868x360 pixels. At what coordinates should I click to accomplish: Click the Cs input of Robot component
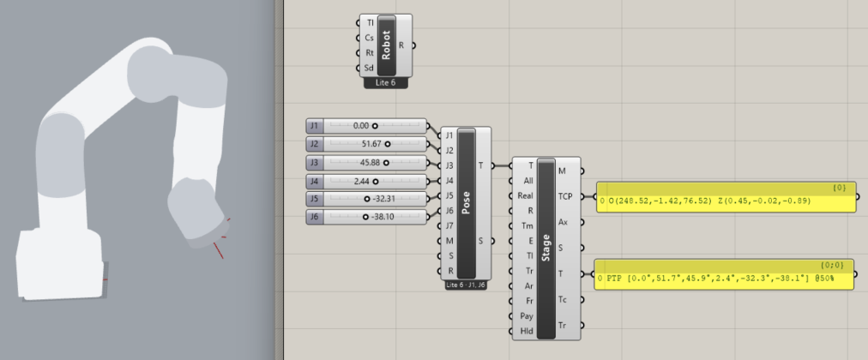click(369, 38)
